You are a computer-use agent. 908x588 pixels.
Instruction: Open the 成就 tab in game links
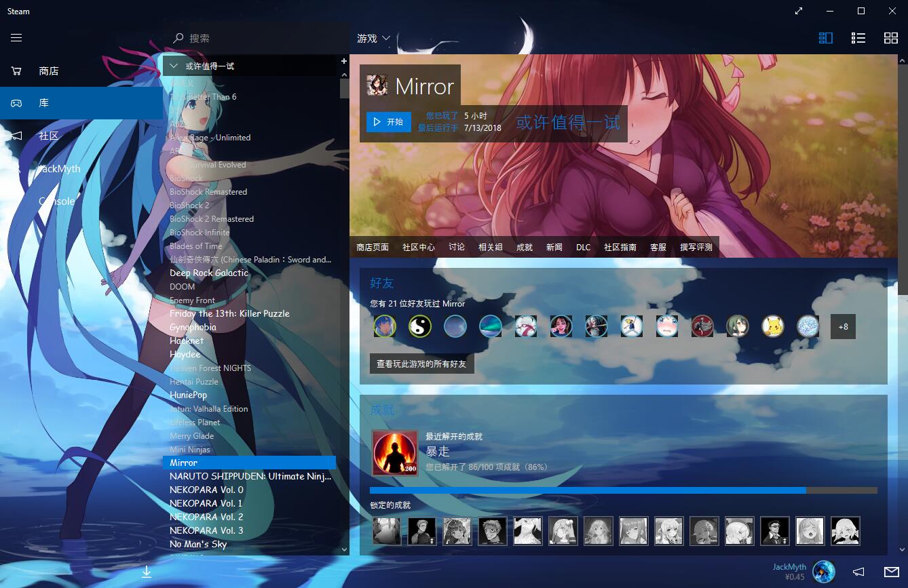coord(525,248)
